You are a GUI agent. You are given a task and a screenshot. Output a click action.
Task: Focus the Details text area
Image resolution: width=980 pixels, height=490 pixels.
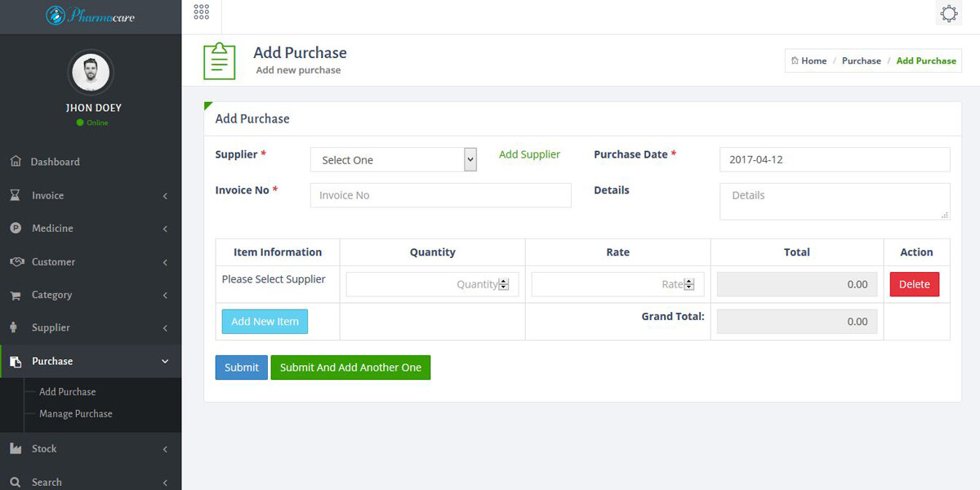pyautogui.click(x=835, y=201)
